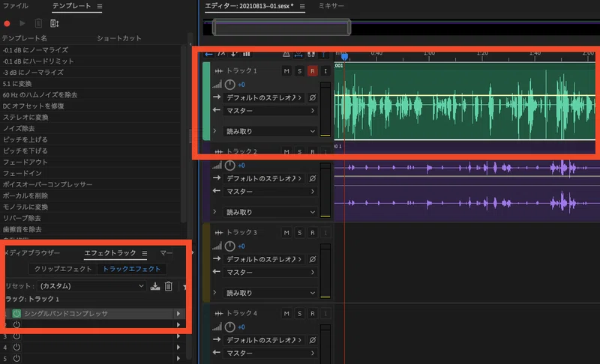Image resolution: width=600 pixels, height=364 pixels.
Task: Toggle input monitoring on トラック 1
Action: (325, 71)
